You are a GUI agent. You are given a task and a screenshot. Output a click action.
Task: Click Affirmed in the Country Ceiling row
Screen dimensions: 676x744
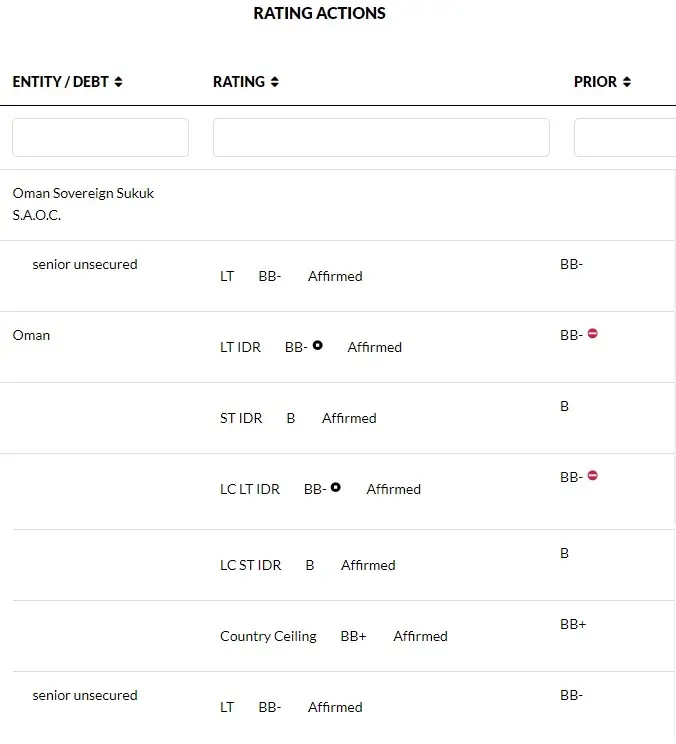point(420,636)
